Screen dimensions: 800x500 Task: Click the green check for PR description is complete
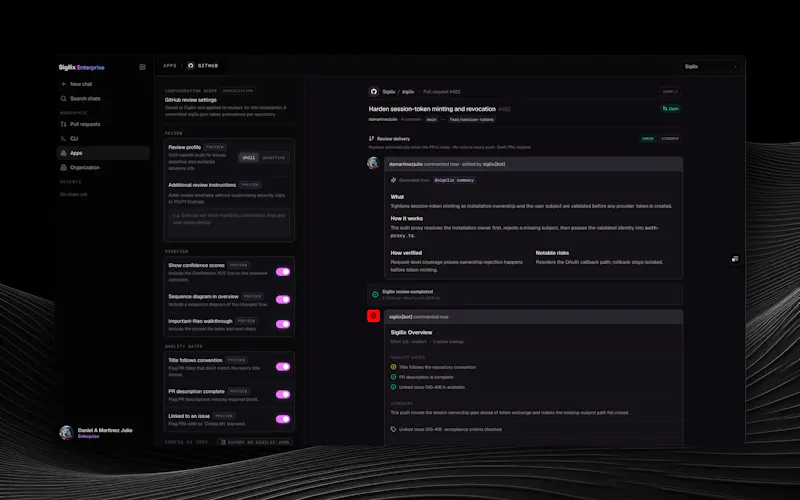click(393, 377)
